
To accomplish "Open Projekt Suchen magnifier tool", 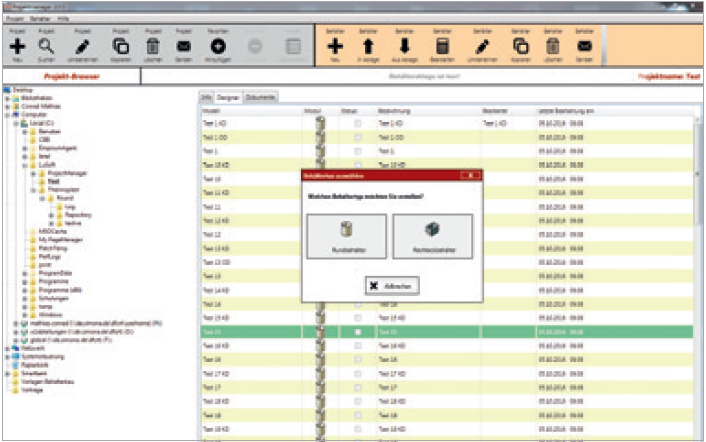I will pos(46,45).
